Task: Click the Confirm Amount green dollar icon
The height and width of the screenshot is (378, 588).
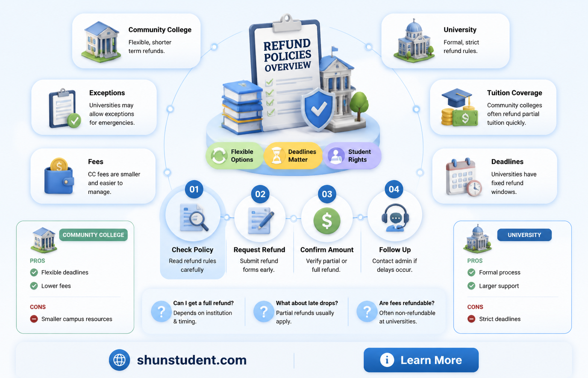Action: point(327,221)
